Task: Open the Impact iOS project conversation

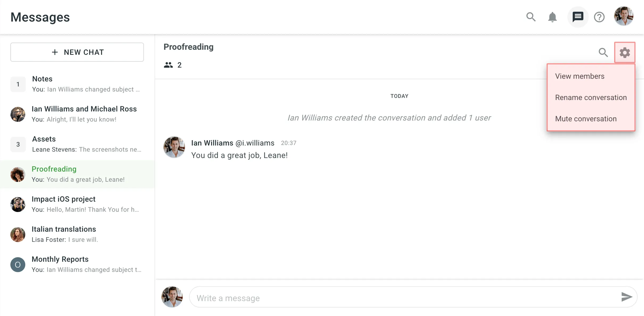Action: (x=77, y=204)
